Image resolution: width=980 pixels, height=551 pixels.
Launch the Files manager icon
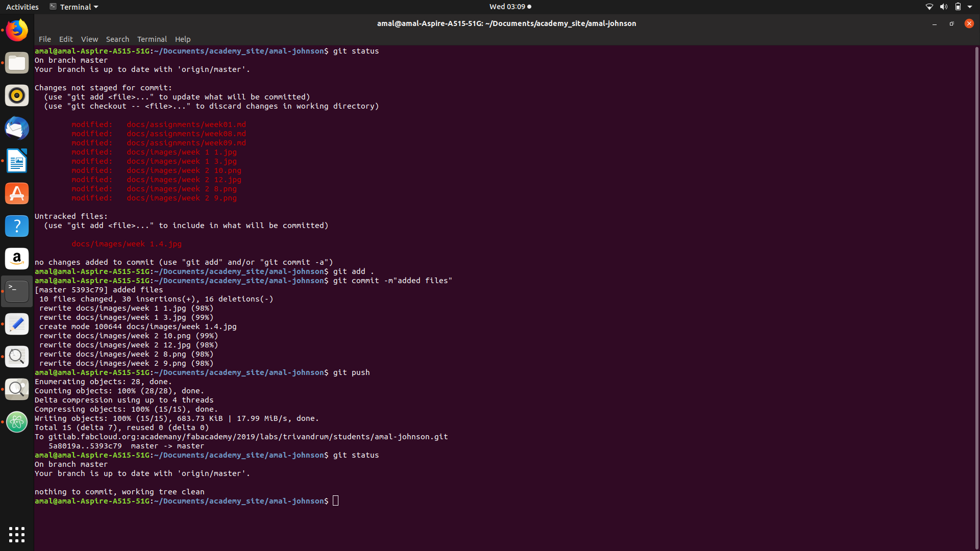(17, 63)
